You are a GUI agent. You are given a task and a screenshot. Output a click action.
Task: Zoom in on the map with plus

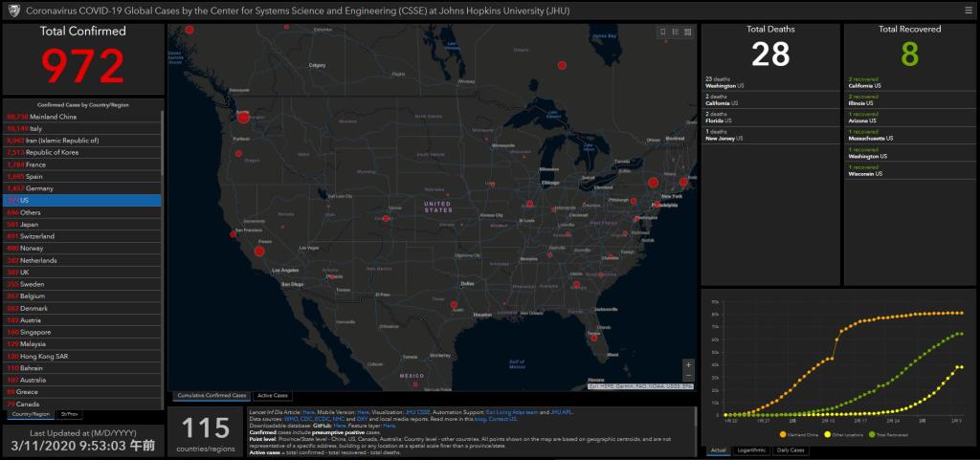(688, 364)
